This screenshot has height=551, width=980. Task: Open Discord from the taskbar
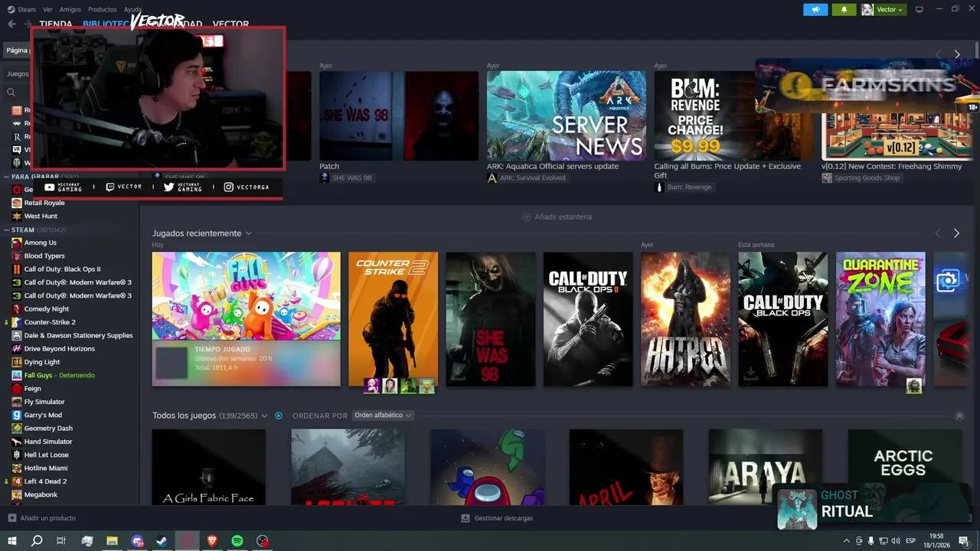click(137, 540)
